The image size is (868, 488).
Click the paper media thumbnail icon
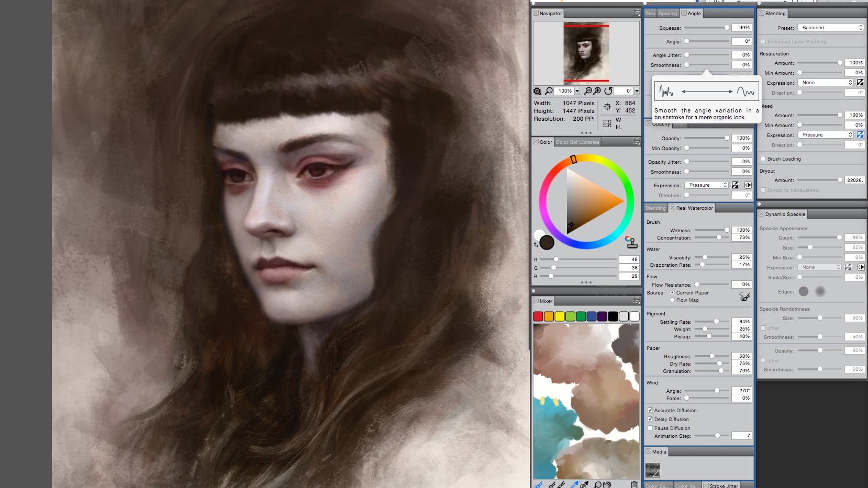point(653,470)
